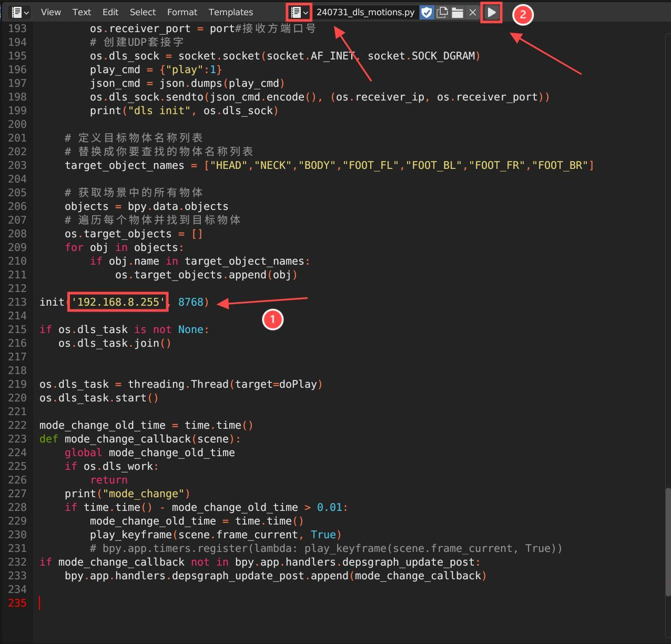Screen dimensions: 671x644
Task: Open the Format menu
Action: pyautogui.click(x=182, y=12)
